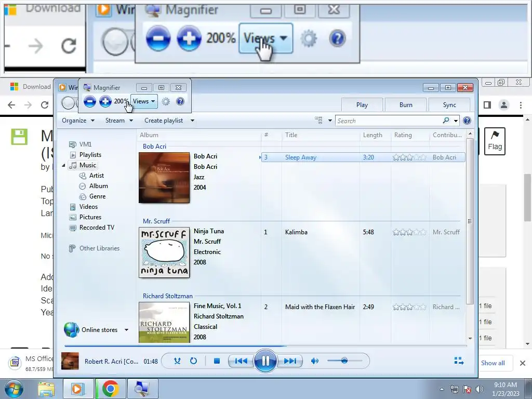532x399 pixels.
Task: Click Bob Acri album cover thumbnail
Action: point(164,178)
